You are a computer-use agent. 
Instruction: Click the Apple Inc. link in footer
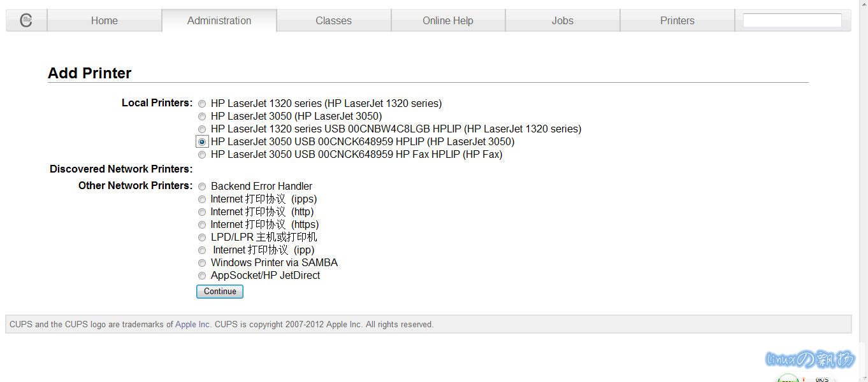tap(193, 325)
